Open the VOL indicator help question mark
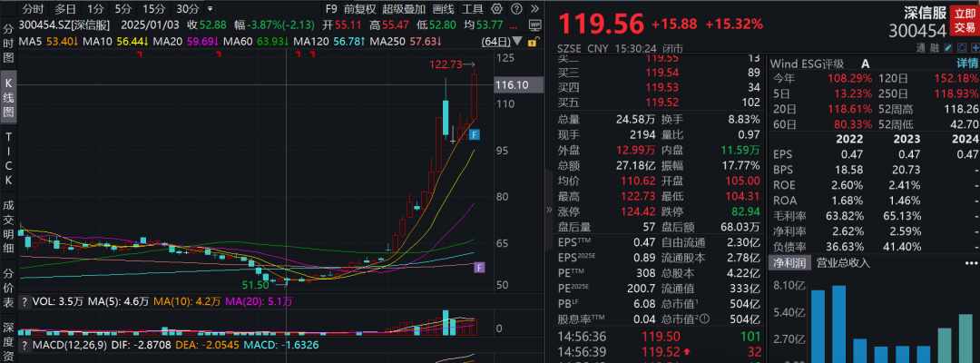 point(25,302)
